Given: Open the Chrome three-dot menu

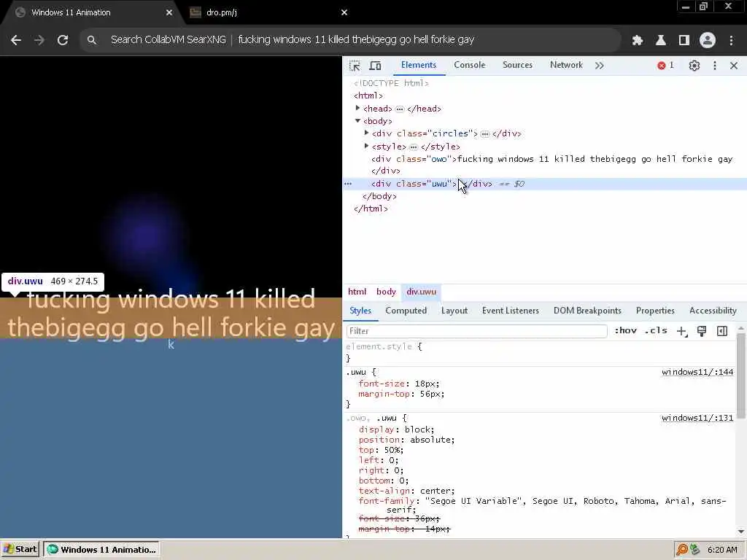Looking at the screenshot, I should 731,41.
